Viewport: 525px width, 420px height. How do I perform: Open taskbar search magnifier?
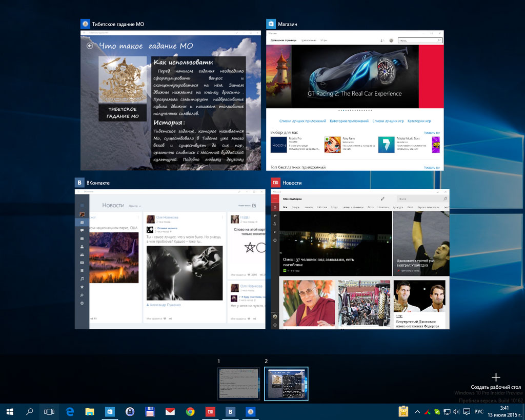coord(29,412)
